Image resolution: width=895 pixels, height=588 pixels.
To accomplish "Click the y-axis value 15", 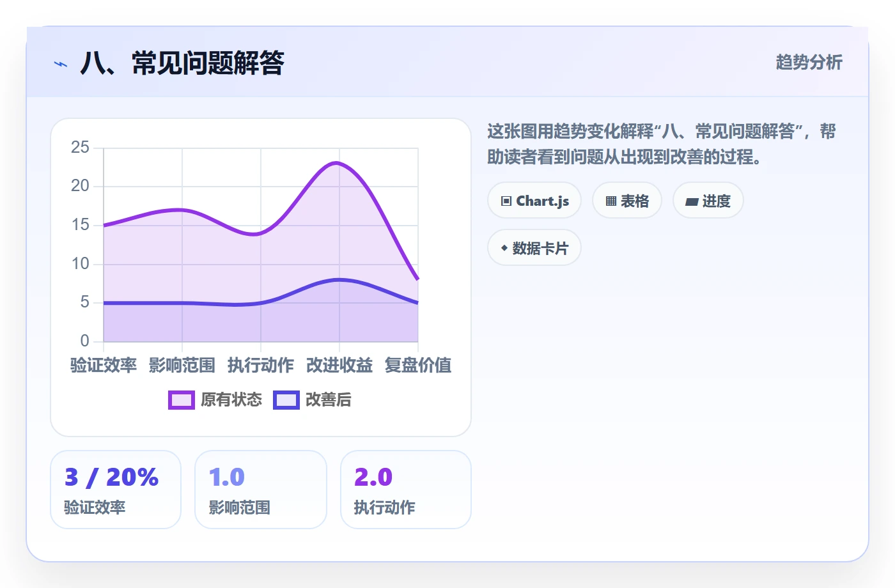I will [80, 225].
